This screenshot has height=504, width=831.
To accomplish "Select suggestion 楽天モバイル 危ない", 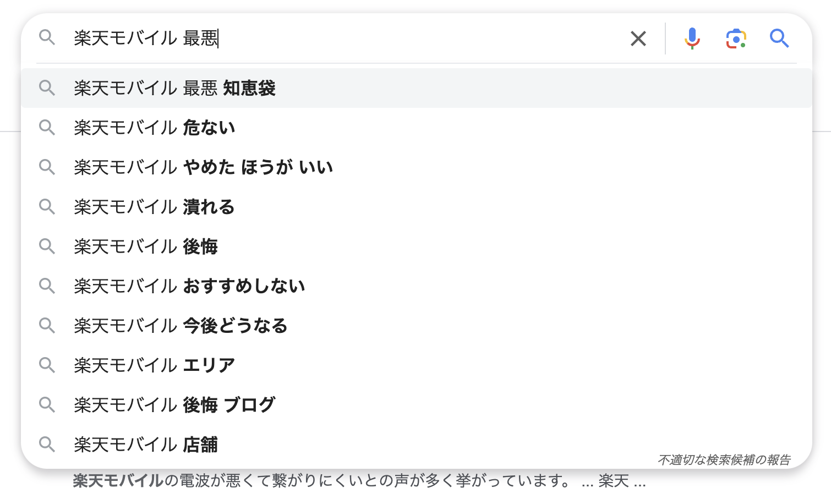I will [417, 128].
